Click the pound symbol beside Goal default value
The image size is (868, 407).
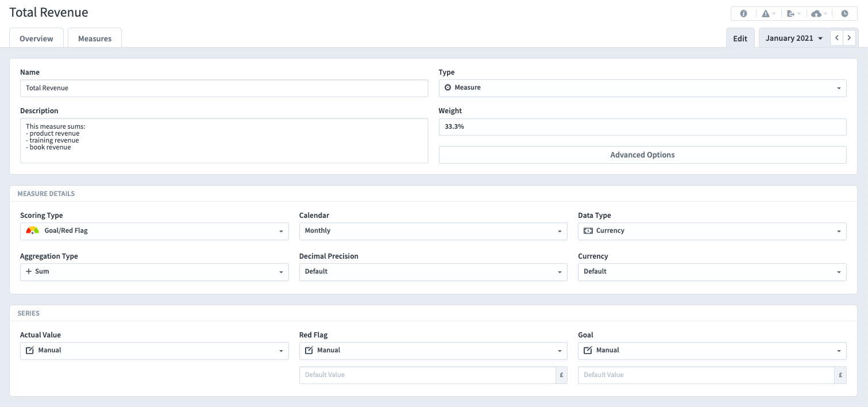[840, 375]
